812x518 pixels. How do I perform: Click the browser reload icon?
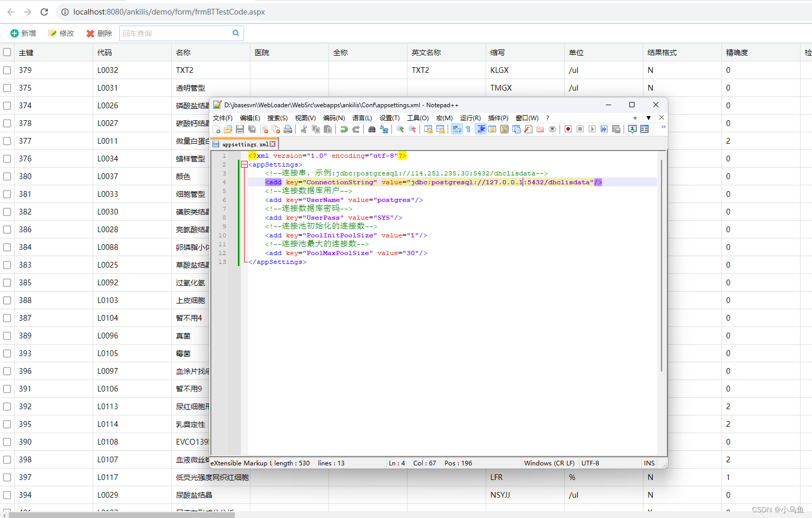(x=44, y=11)
